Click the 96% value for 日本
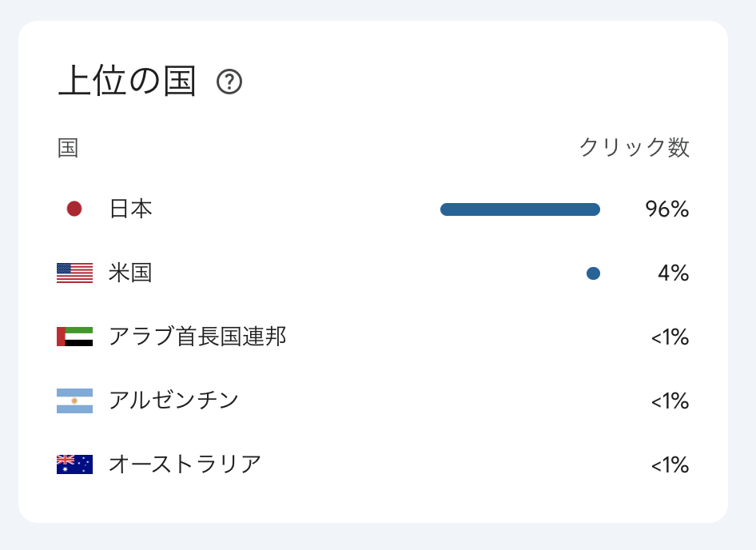Viewport: 756px width, 550px height. pyautogui.click(x=666, y=209)
